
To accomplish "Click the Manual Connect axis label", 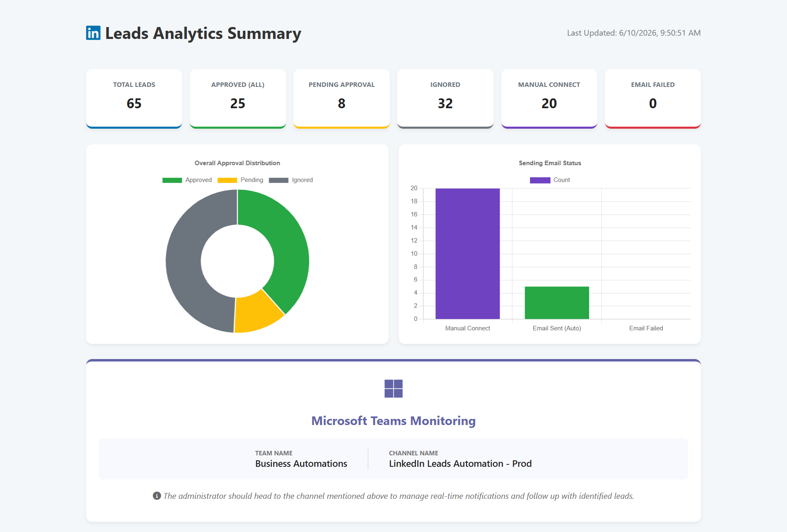I will coord(468,328).
